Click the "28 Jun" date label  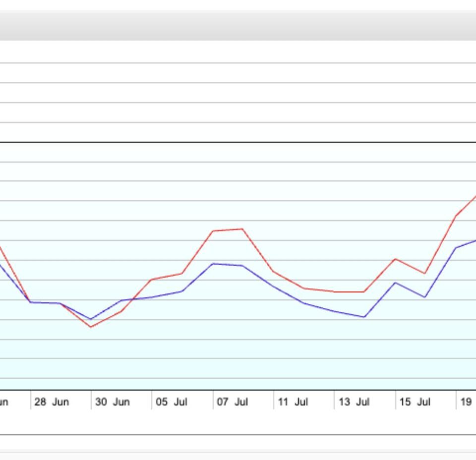pyautogui.click(x=52, y=402)
